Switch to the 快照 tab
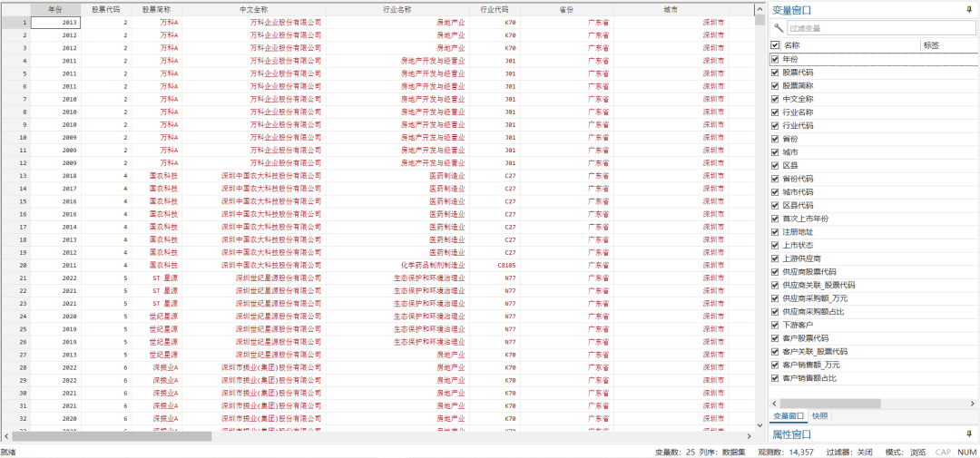980x458 pixels. click(x=818, y=415)
